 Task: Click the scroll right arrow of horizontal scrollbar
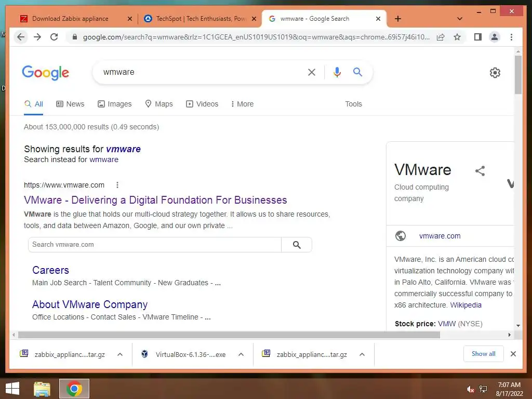click(x=509, y=335)
